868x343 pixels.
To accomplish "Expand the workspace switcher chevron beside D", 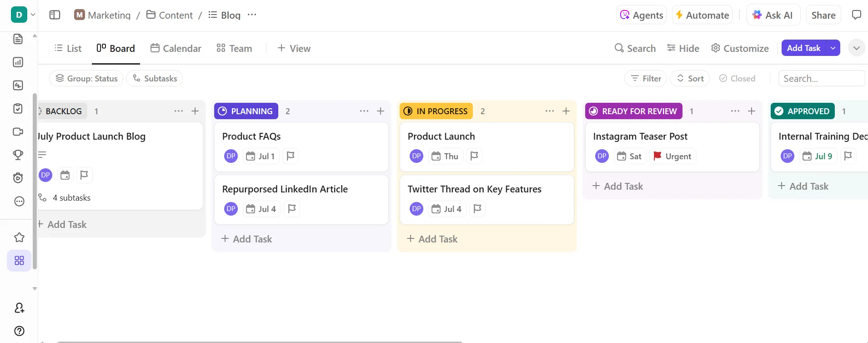I will point(33,15).
